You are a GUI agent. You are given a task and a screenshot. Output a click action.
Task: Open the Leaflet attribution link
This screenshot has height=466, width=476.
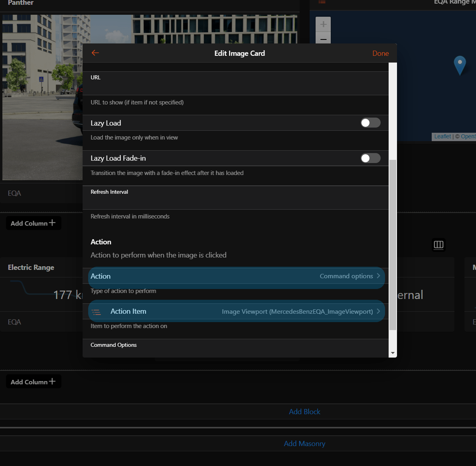click(x=442, y=136)
